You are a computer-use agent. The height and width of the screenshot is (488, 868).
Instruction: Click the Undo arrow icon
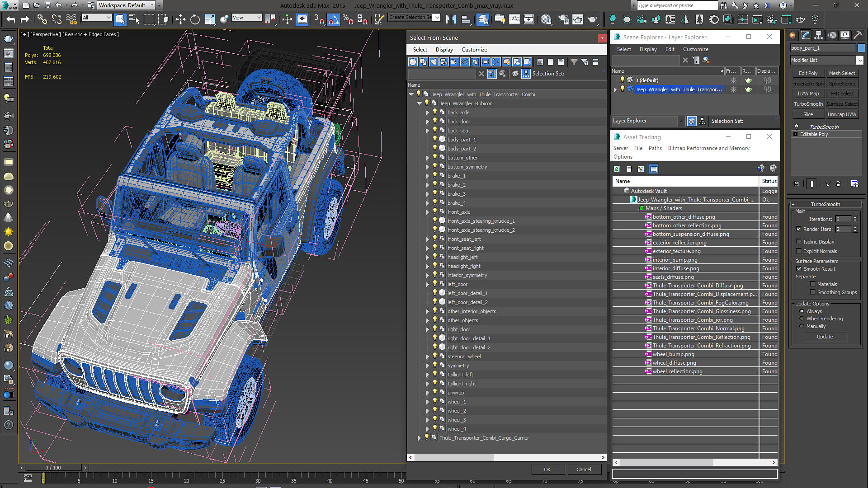(x=11, y=19)
